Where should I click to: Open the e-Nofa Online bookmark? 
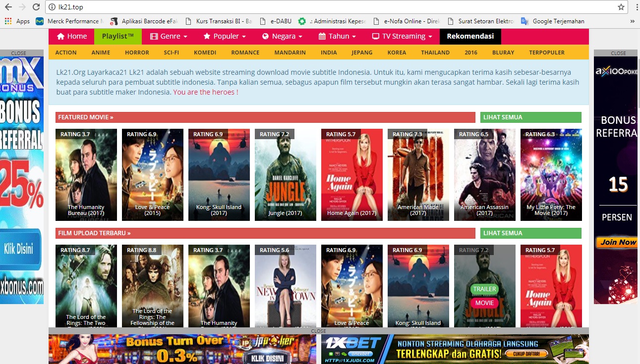(x=407, y=21)
